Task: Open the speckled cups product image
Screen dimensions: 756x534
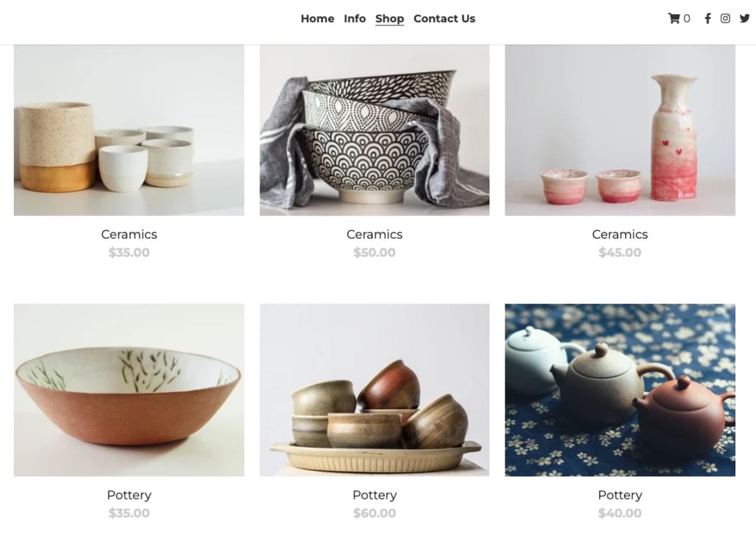Action: [129, 130]
